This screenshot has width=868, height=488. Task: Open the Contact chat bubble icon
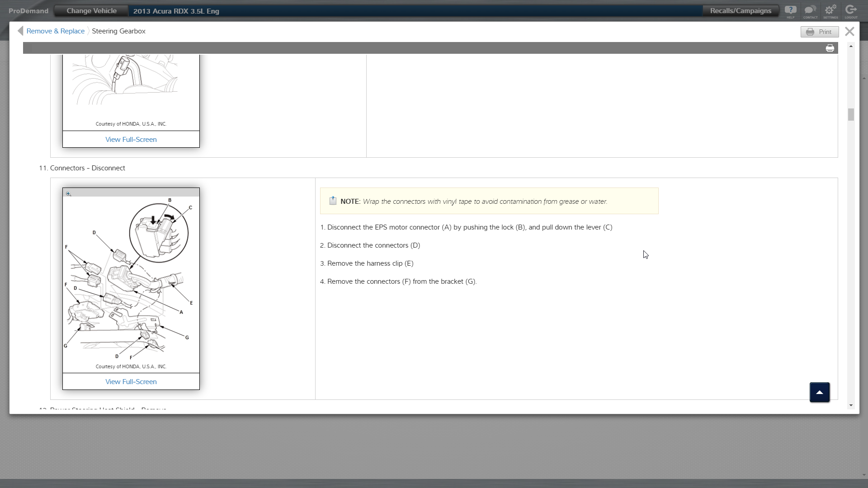pos(810,10)
